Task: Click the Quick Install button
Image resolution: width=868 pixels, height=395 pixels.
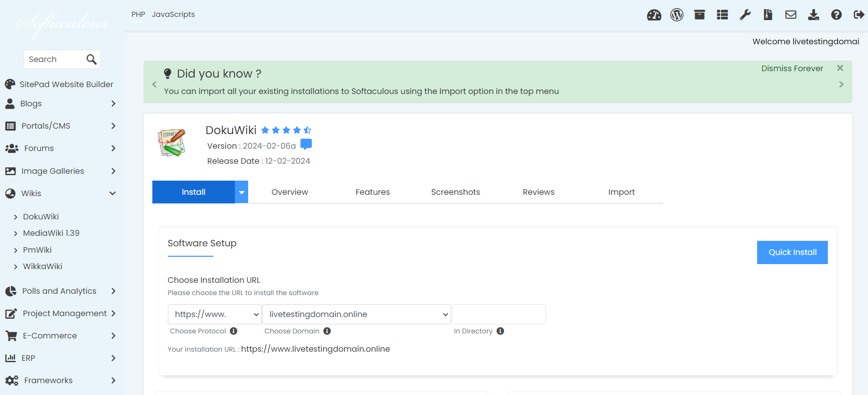Action: (x=792, y=252)
